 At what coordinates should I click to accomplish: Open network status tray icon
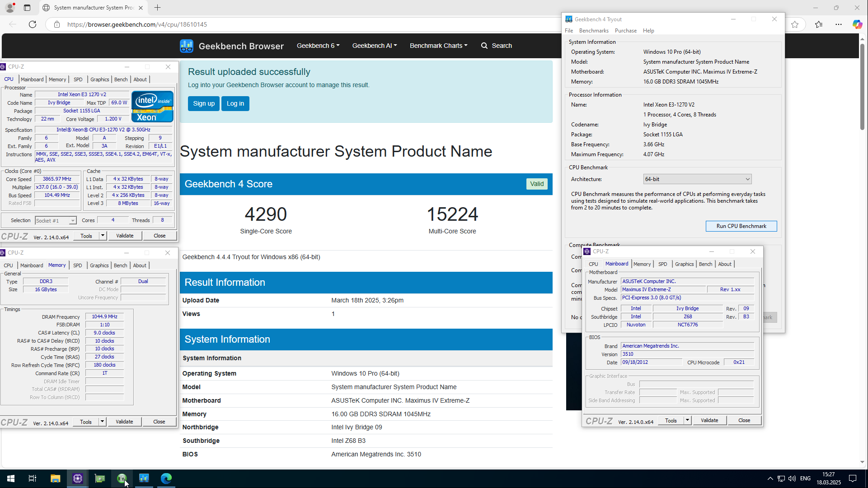point(781,479)
